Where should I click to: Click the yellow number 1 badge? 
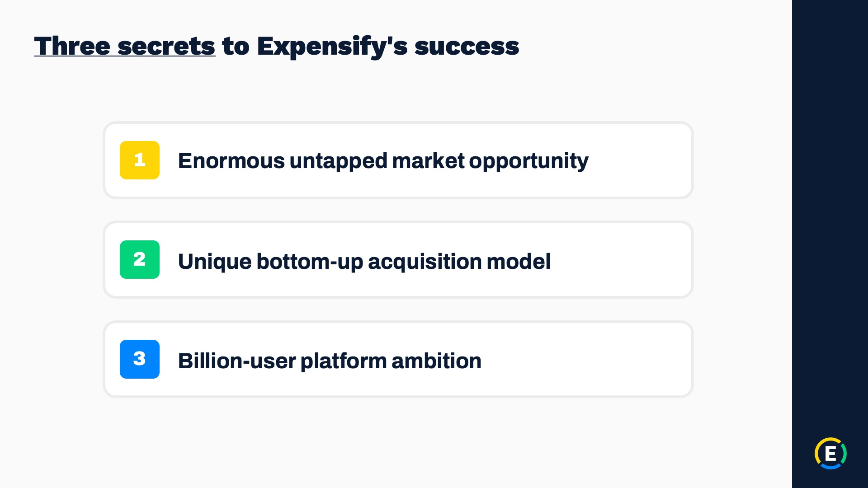(x=139, y=160)
